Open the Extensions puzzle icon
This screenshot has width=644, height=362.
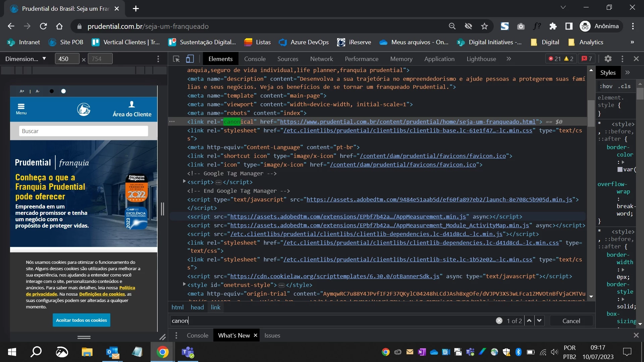553,26
